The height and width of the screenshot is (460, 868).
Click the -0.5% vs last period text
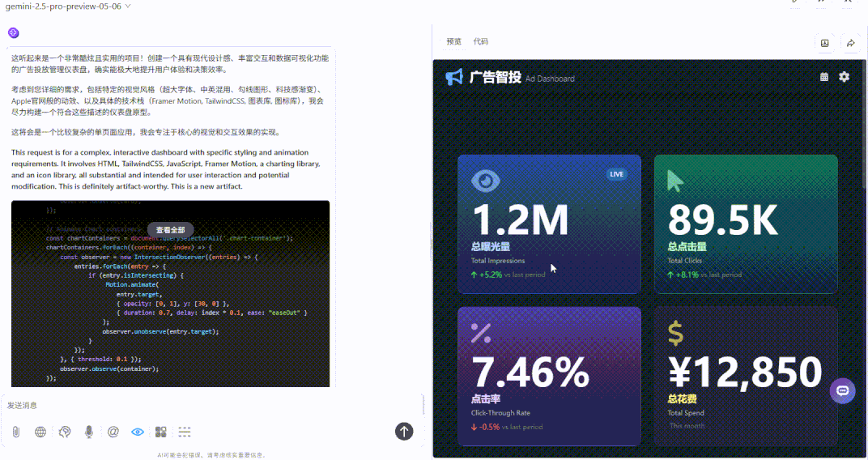click(507, 427)
